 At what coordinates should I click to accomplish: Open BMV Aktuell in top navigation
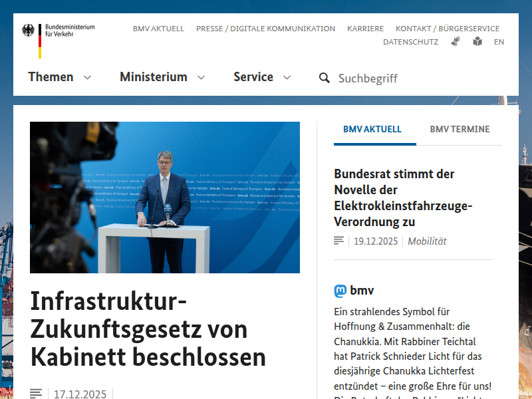pos(158,29)
